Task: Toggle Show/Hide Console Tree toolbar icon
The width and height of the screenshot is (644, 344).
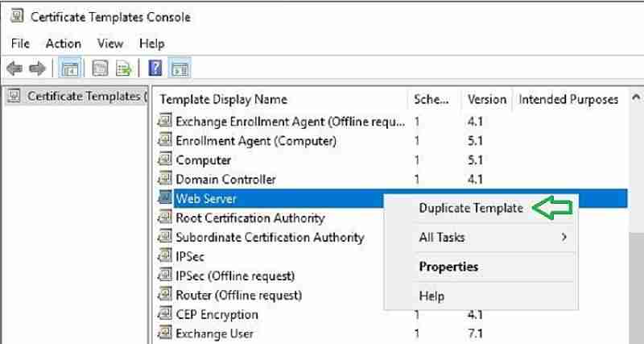Action: pos(70,68)
